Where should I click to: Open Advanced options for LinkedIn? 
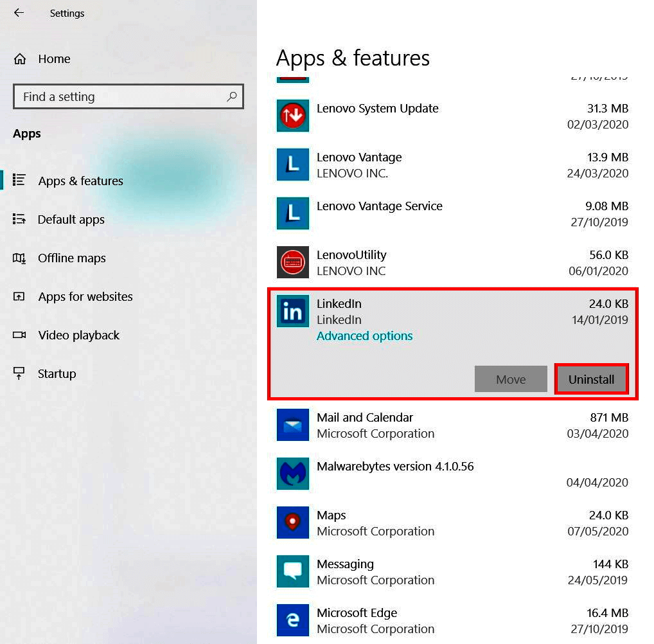(364, 335)
